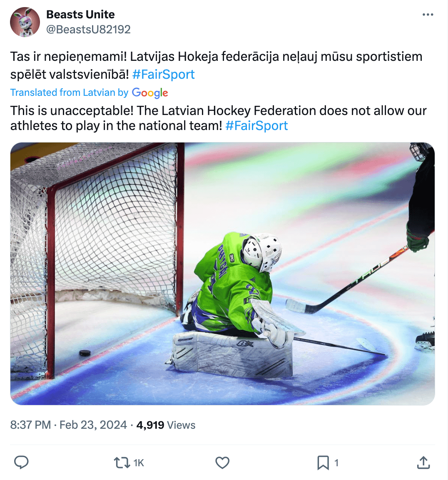The image size is (448, 480).
Task: Click the bookmark count number 1
Action: pos(336,463)
